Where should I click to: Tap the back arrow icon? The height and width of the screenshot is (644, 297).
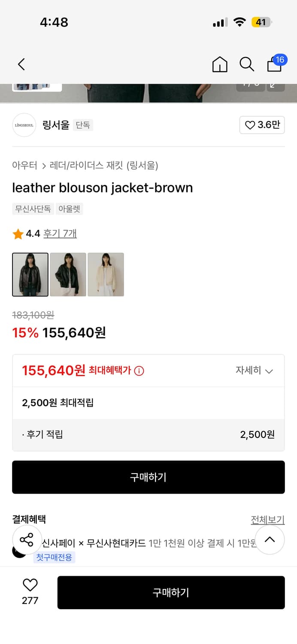21,64
